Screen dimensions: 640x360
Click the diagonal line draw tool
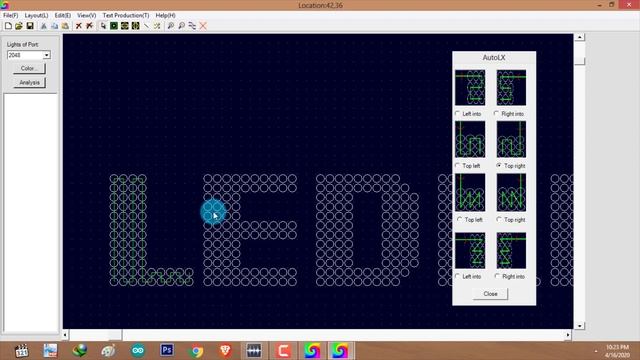click(146, 26)
